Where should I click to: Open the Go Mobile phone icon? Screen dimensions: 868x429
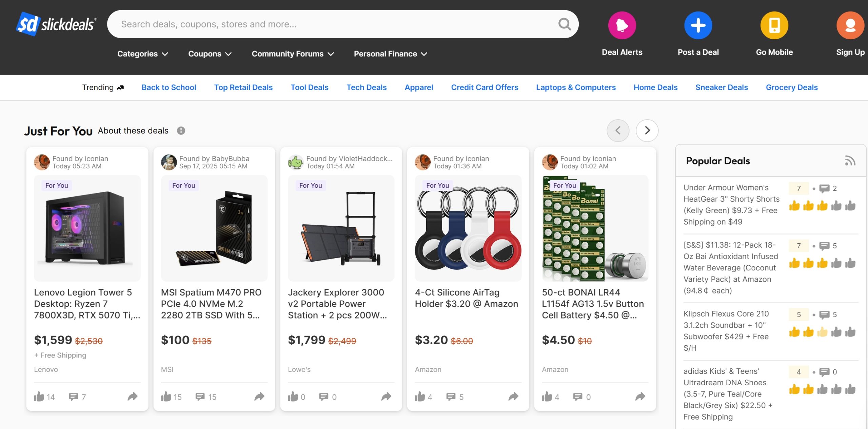[x=774, y=25]
